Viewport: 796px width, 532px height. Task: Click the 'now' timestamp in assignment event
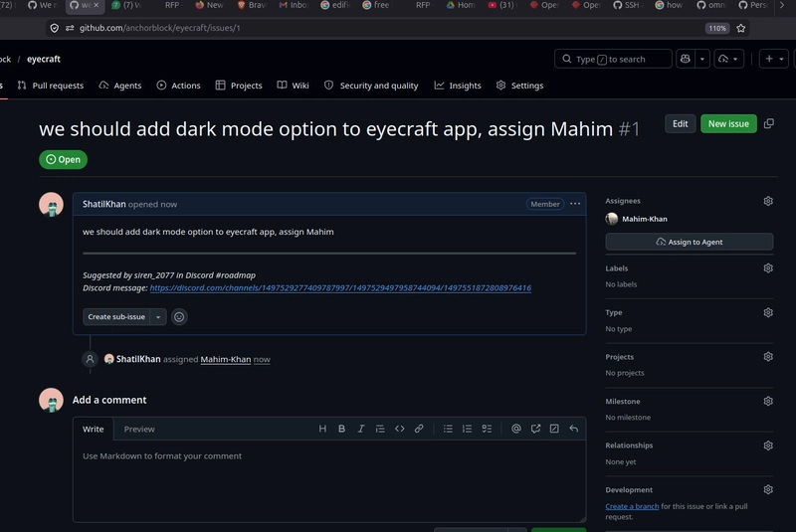(262, 359)
